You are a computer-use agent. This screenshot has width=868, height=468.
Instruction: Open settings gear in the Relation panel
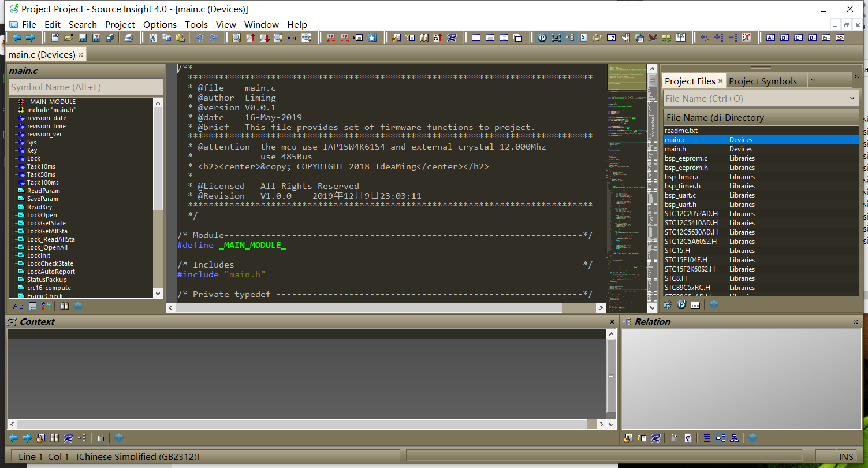click(752, 438)
